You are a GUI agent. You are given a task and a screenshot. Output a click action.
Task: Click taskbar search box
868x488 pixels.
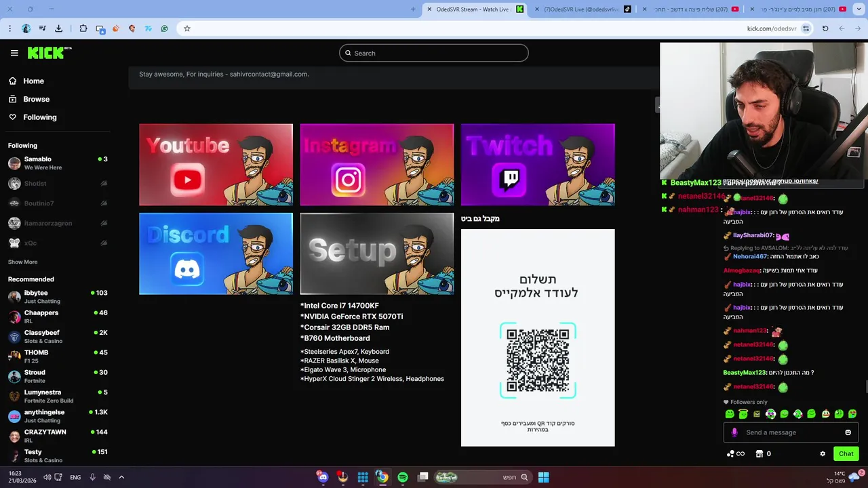tap(482, 477)
